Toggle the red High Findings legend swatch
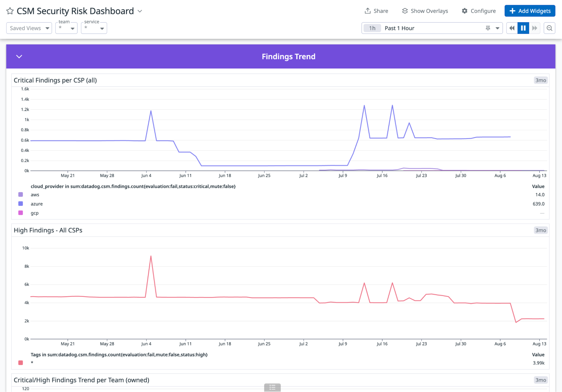 [x=20, y=363]
